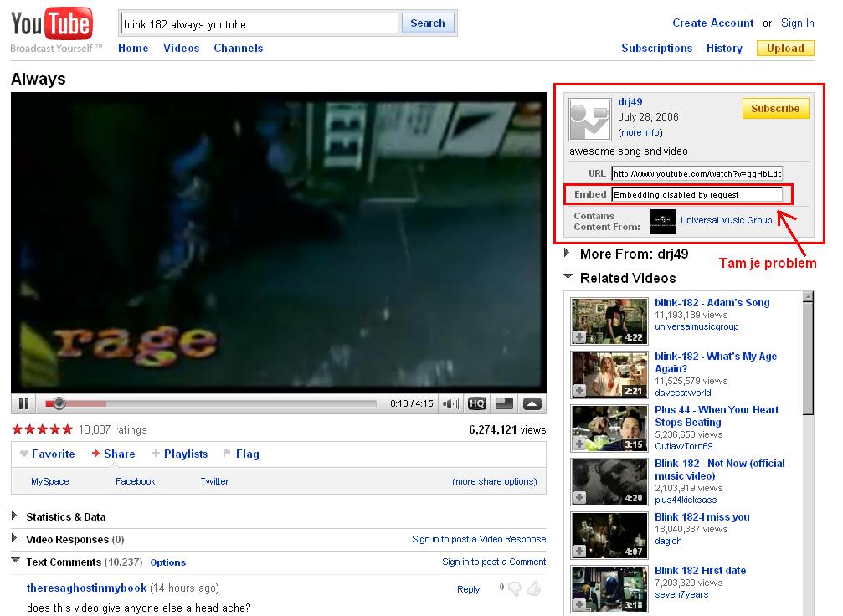843x616 pixels.
Task: Click the drj49 channel avatar icon
Action: point(589,119)
